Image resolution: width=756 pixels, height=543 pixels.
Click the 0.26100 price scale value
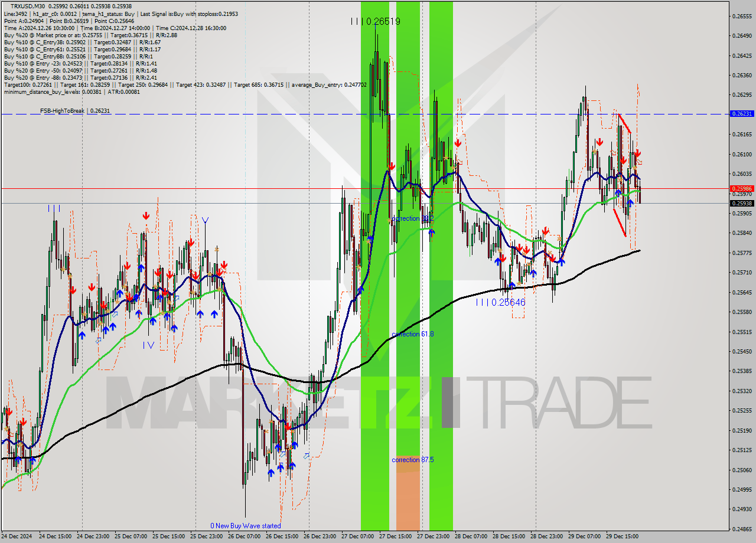coord(742,155)
